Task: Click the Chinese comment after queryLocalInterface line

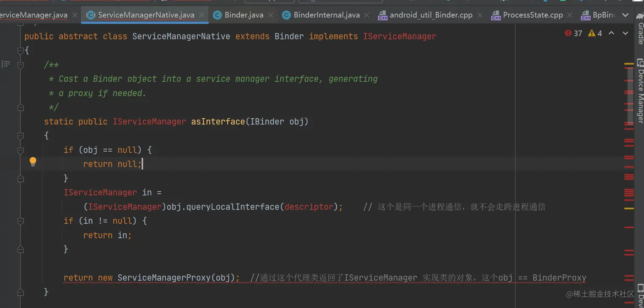Action: (x=454, y=207)
